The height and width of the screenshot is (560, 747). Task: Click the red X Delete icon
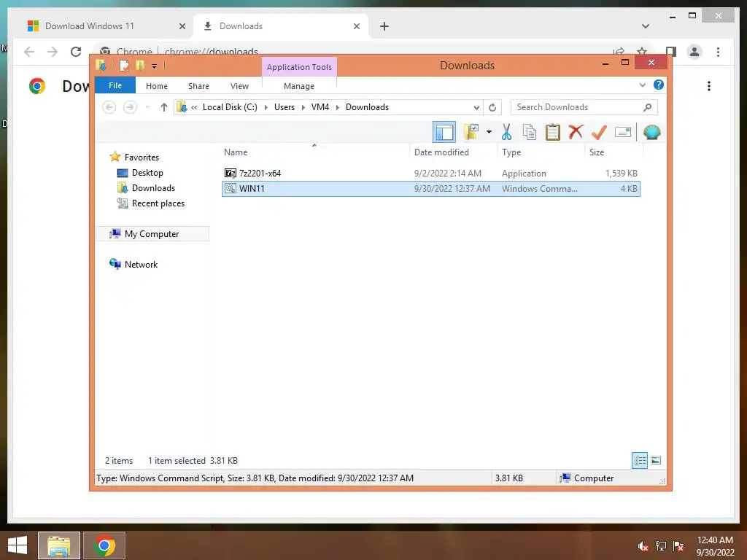pyautogui.click(x=576, y=132)
